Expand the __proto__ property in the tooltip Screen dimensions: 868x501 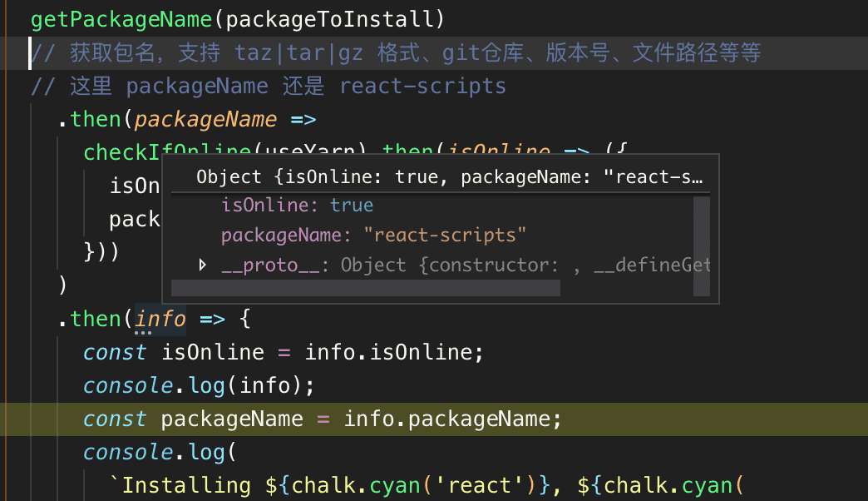pyautogui.click(x=202, y=265)
